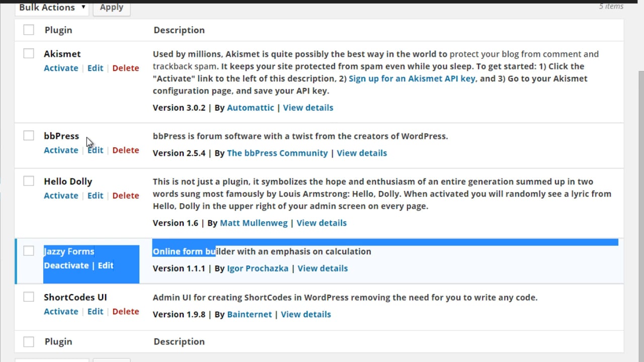Check the Akismet plugin checkbox
This screenshot has width=644, height=362.
pyautogui.click(x=28, y=53)
